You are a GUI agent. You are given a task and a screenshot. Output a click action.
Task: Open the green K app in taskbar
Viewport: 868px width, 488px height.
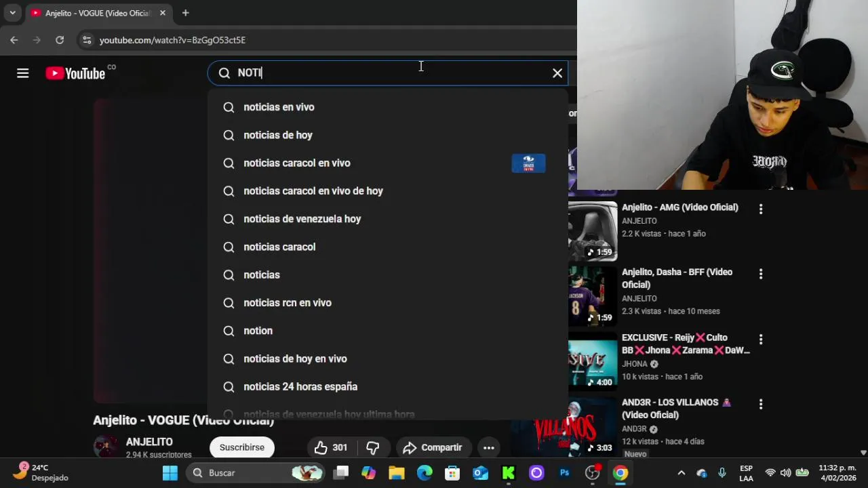509,473
